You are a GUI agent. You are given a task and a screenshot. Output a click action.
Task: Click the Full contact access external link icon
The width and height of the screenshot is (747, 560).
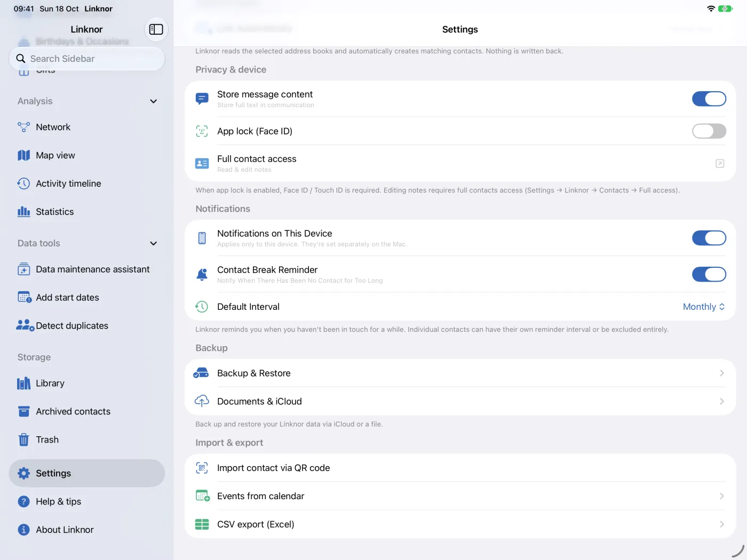(x=720, y=164)
